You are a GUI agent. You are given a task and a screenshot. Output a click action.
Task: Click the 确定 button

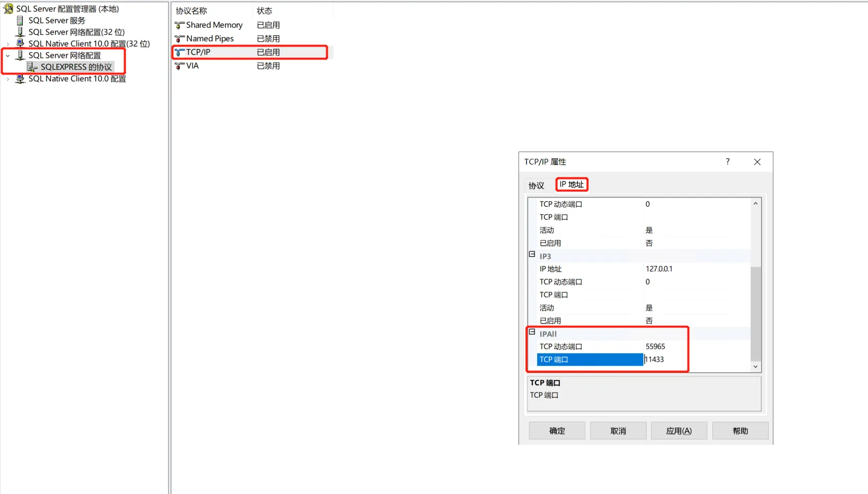556,430
